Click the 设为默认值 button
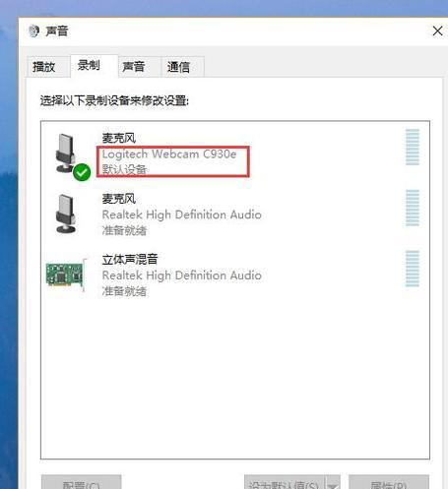The height and width of the screenshot is (489, 448). tap(285, 482)
